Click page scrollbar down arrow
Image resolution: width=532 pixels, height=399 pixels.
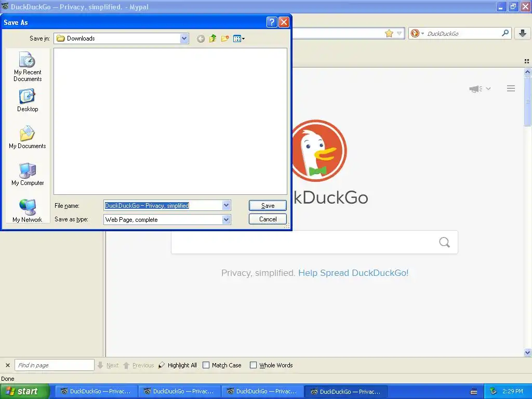point(528,353)
